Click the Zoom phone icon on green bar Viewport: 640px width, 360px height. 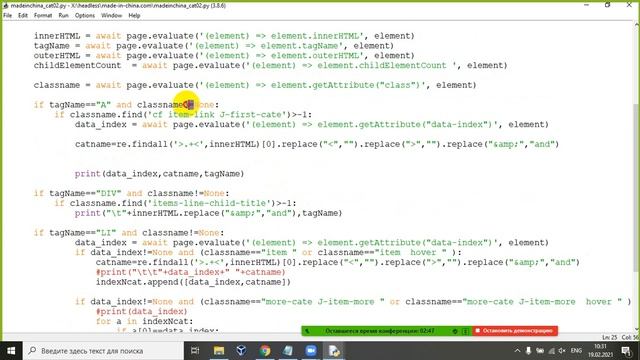click(x=308, y=331)
